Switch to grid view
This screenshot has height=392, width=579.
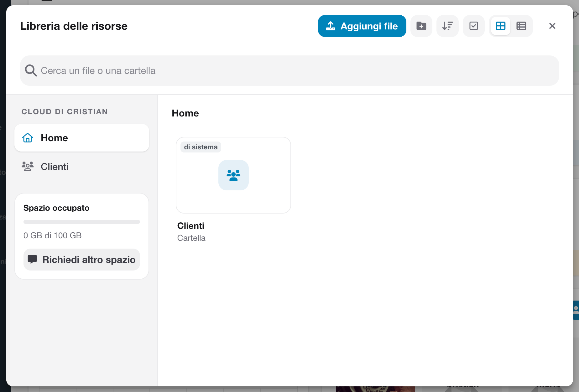(x=501, y=26)
